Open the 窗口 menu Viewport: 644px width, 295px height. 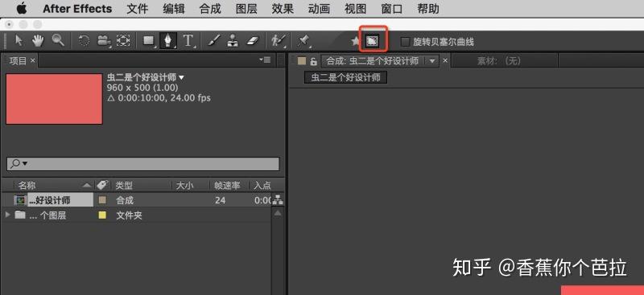tap(391, 9)
